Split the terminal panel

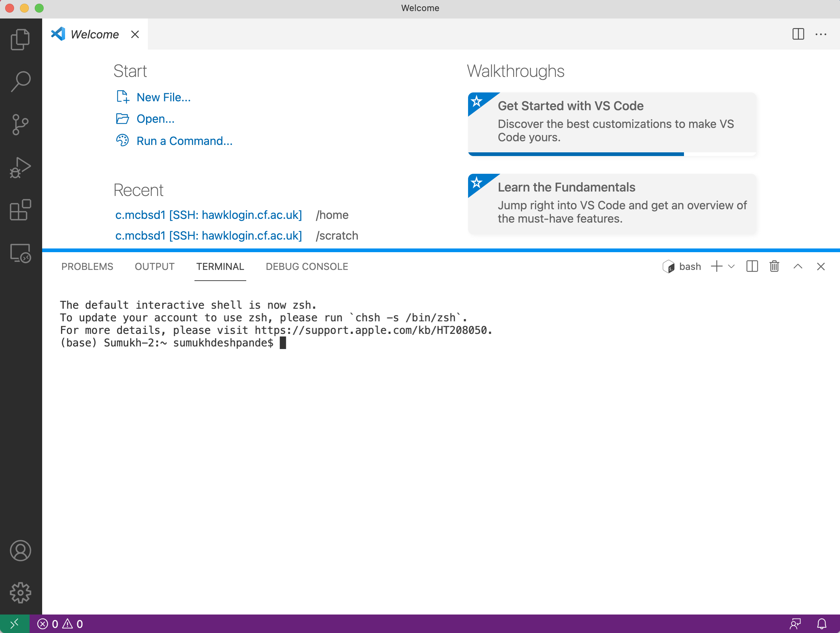(752, 266)
